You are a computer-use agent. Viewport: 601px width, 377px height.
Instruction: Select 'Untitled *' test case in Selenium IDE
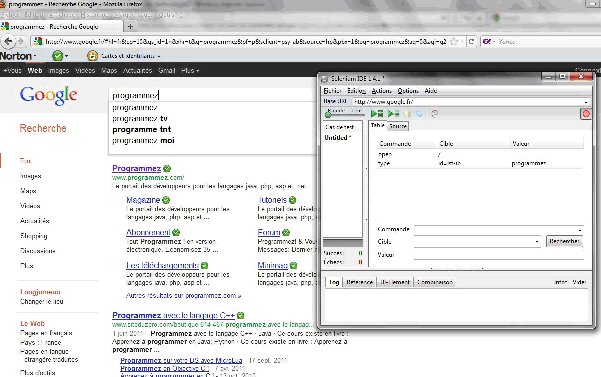(x=338, y=138)
